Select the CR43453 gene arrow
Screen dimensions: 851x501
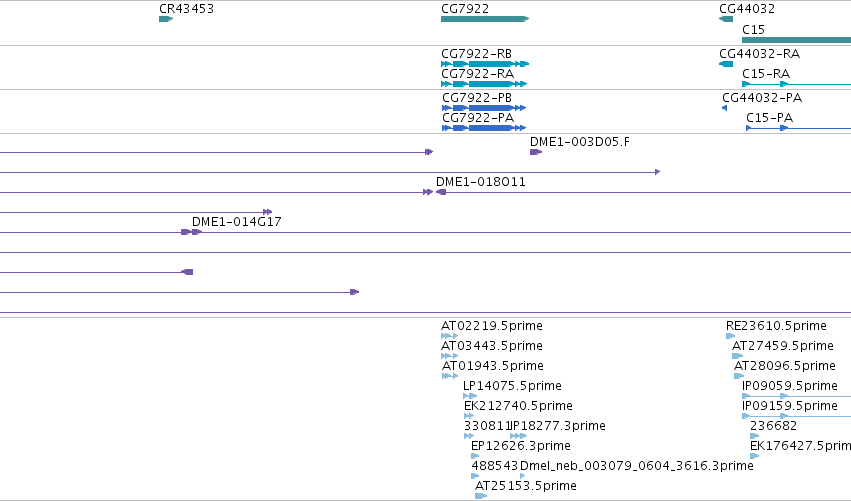(166, 19)
